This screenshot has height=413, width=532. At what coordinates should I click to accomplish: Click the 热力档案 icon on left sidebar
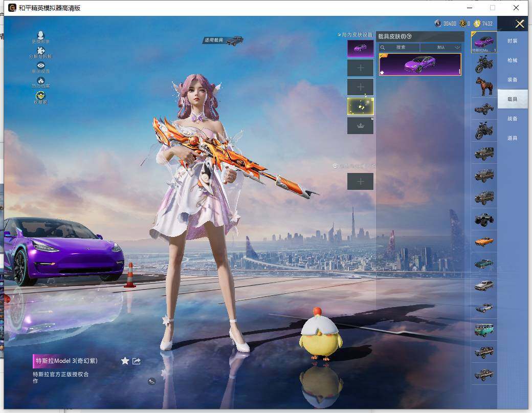pyautogui.click(x=41, y=81)
